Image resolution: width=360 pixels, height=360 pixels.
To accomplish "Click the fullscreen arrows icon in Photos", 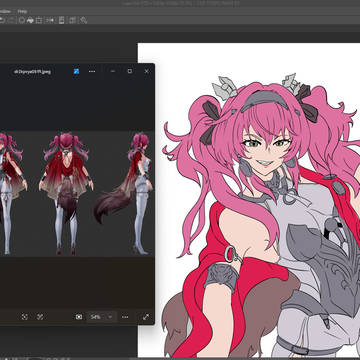I will tap(146, 317).
